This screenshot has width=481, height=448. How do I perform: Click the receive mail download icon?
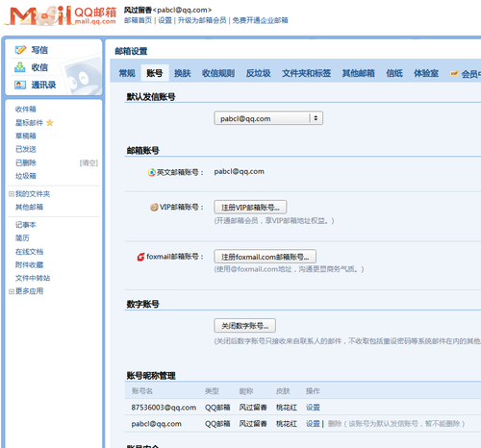click(x=20, y=67)
